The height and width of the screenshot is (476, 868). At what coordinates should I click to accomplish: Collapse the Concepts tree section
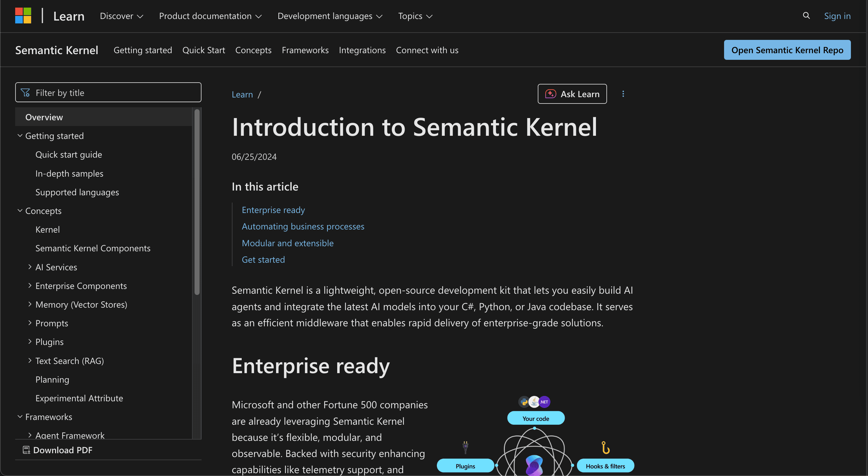(x=20, y=210)
